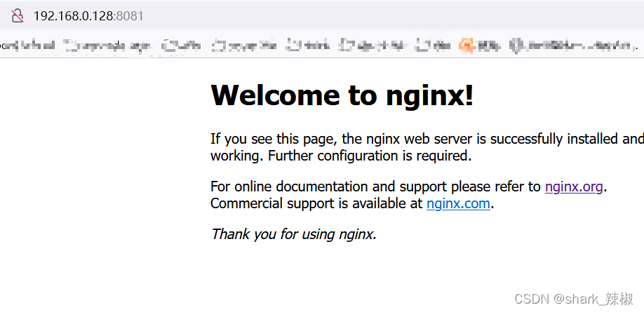
Task: Follow the nginx.com commercial support link
Action: [x=458, y=204]
